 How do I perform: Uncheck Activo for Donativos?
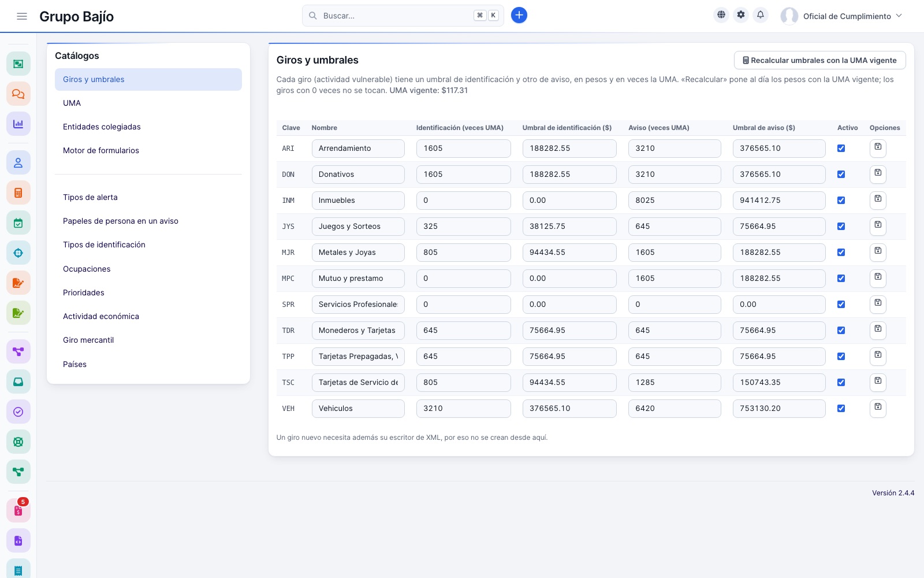(841, 175)
